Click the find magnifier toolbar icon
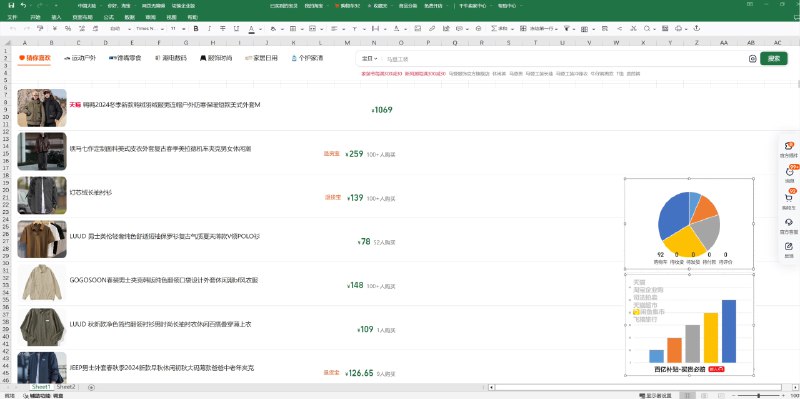 [647, 29]
